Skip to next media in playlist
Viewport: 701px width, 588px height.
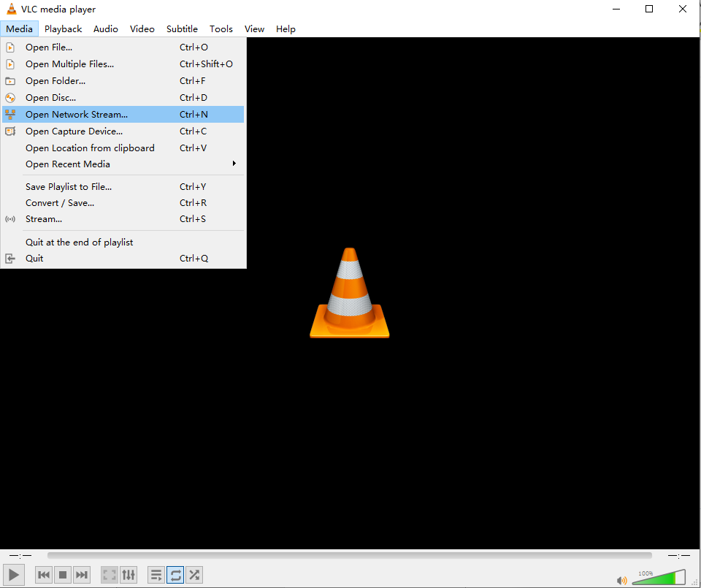(82, 575)
